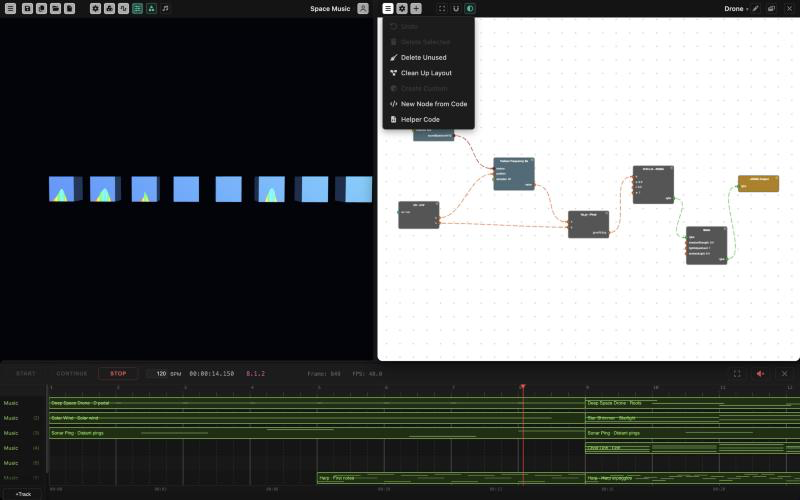Screen dimensions: 800x500
Task: Click the duplicate/copy project icon
Action: (41, 9)
